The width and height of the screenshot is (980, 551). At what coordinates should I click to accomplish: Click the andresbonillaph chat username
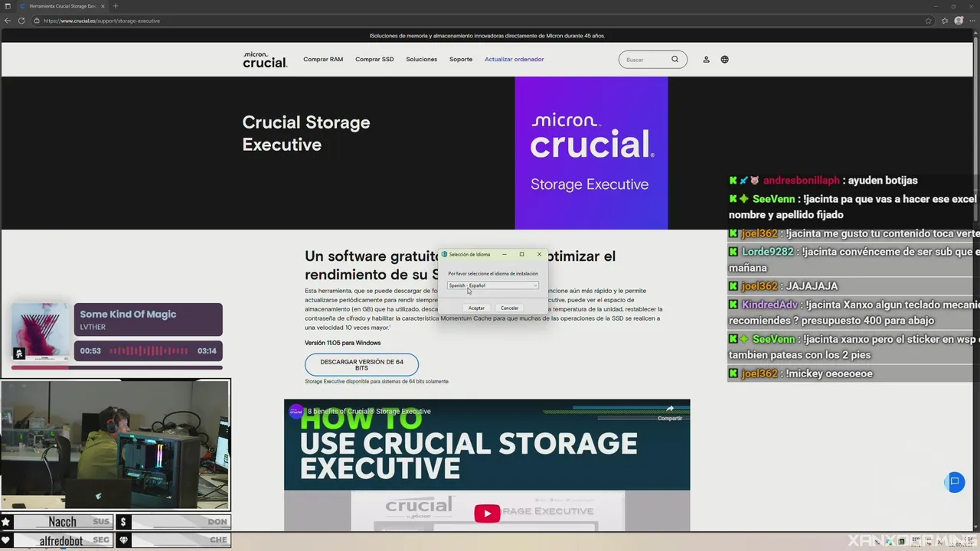point(802,181)
